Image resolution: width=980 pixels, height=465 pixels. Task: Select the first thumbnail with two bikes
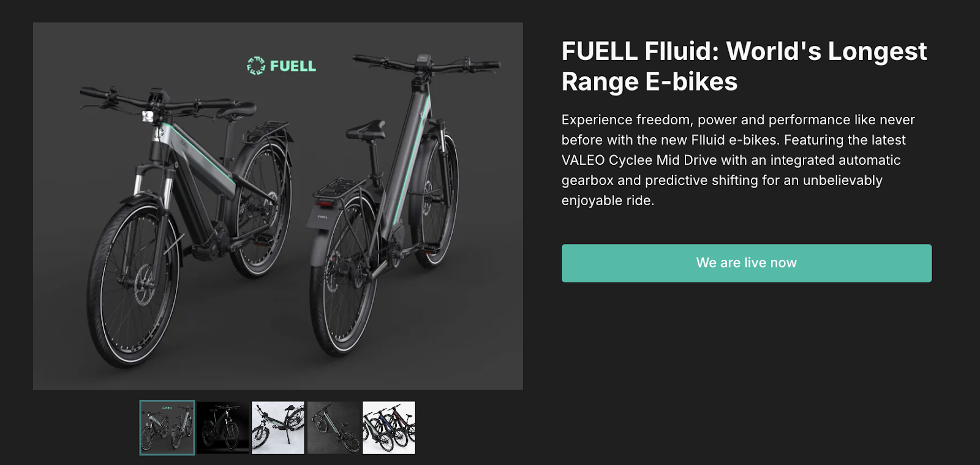[167, 428]
